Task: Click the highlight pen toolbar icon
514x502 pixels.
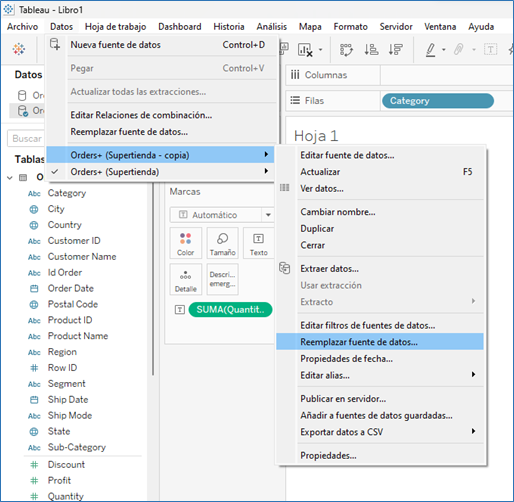Action: pyautogui.click(x=430, y=50)
